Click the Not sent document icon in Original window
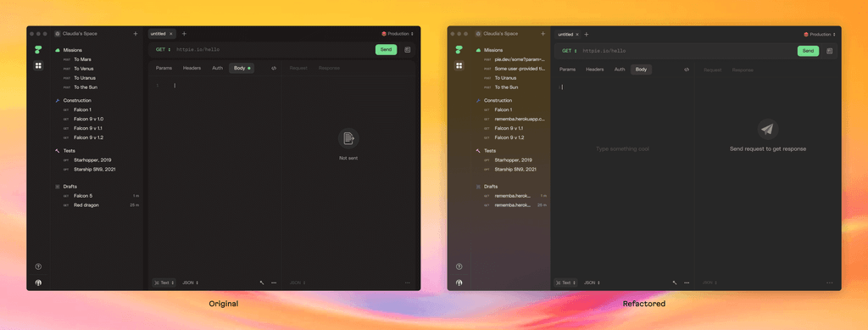The image size is (868, 330). tap(348, 138)
